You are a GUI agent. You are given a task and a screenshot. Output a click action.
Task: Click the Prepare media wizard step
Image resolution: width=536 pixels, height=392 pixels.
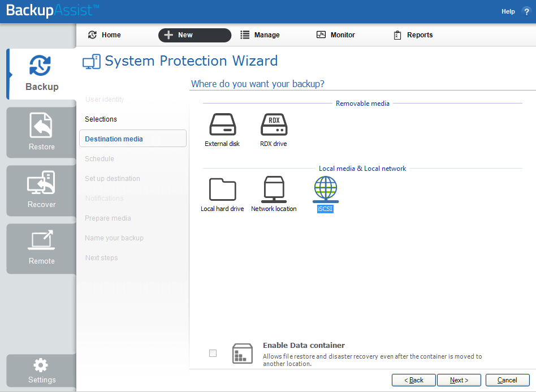point(107,218)
